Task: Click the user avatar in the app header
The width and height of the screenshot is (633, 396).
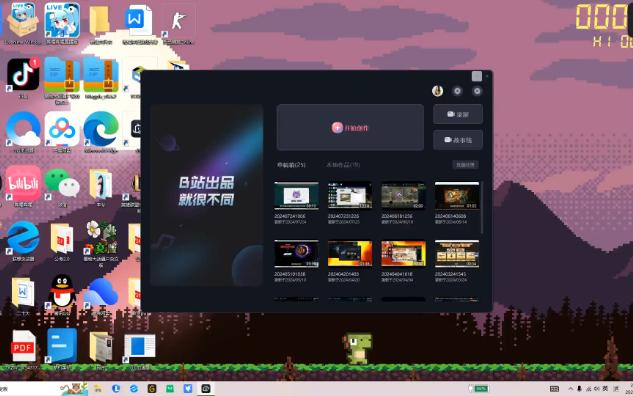Action: point(437,91)
